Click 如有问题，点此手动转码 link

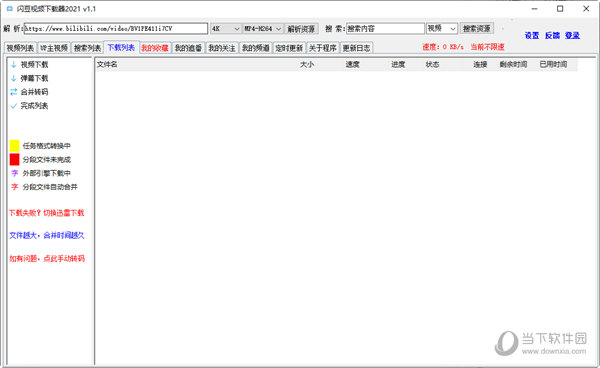[47, 259]
